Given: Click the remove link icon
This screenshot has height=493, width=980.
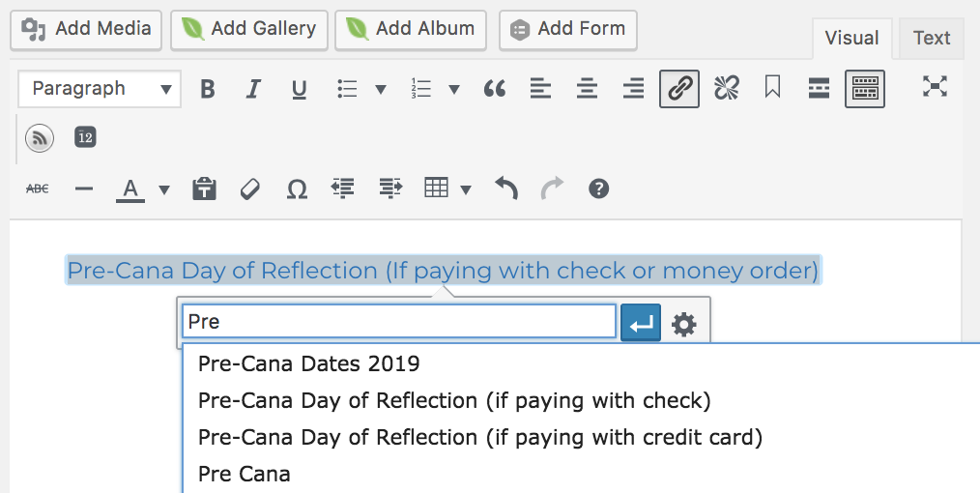Looking at the screenshot, I should 726,89.
